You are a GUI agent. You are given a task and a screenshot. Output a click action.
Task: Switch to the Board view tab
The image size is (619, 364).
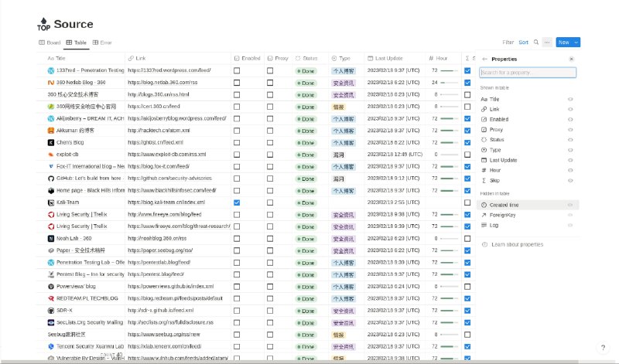pyautogui.click(x=50, y=43)
